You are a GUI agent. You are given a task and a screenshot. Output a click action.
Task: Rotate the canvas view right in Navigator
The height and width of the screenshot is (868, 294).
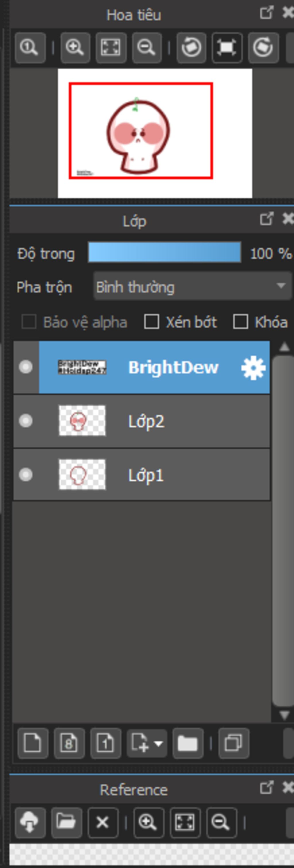(x=263, y=48)
